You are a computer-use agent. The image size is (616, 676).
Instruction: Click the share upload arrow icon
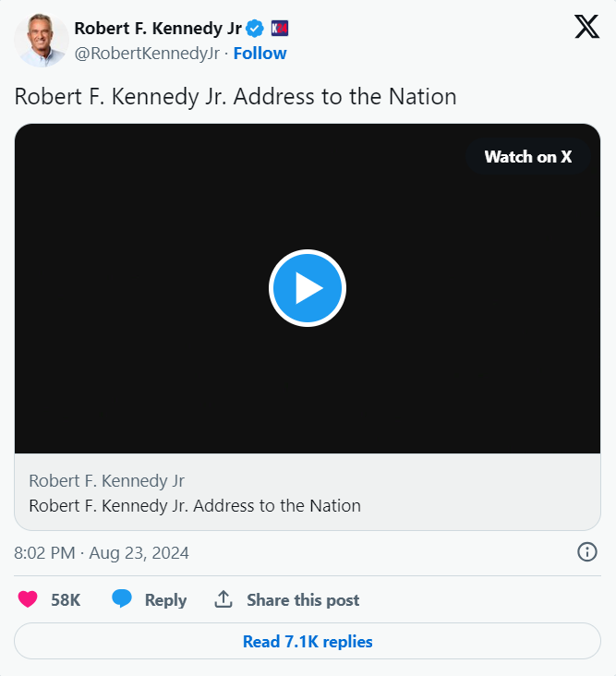pos(223,599)
